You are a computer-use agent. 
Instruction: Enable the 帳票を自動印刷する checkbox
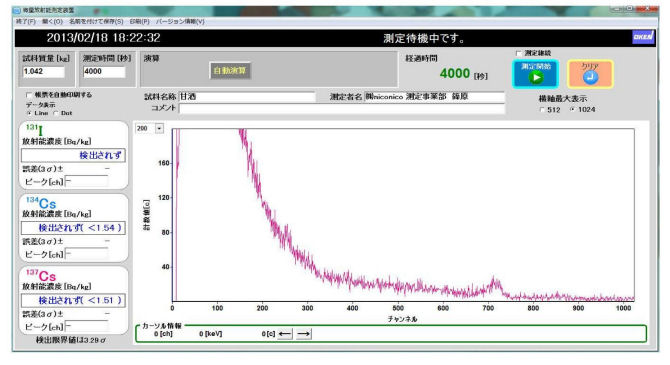pyautogui.click(x=29, y=95)
